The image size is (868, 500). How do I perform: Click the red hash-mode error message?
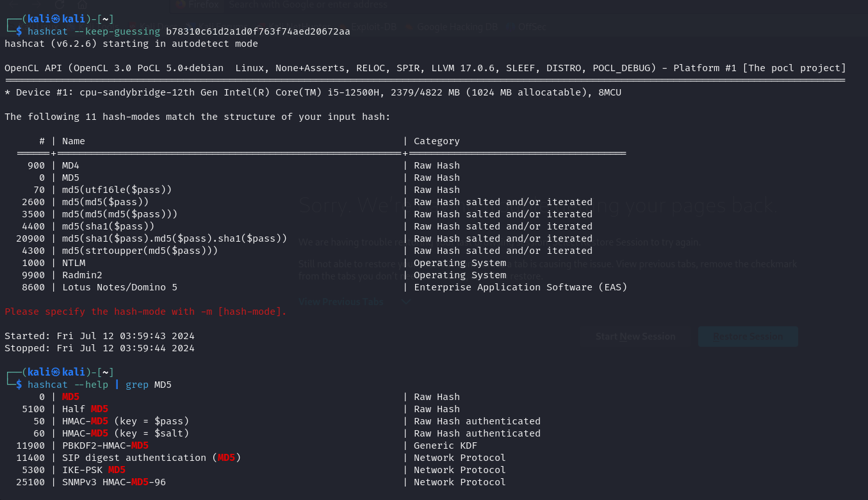click(145, 312)
